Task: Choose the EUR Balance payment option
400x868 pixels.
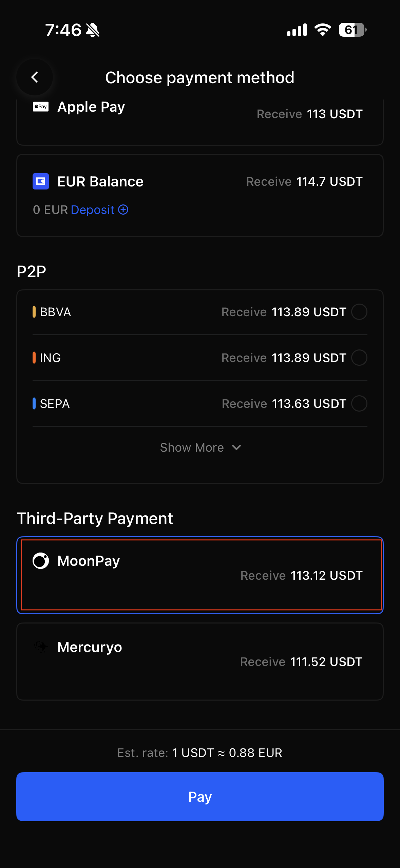Action: pos(200,195)
